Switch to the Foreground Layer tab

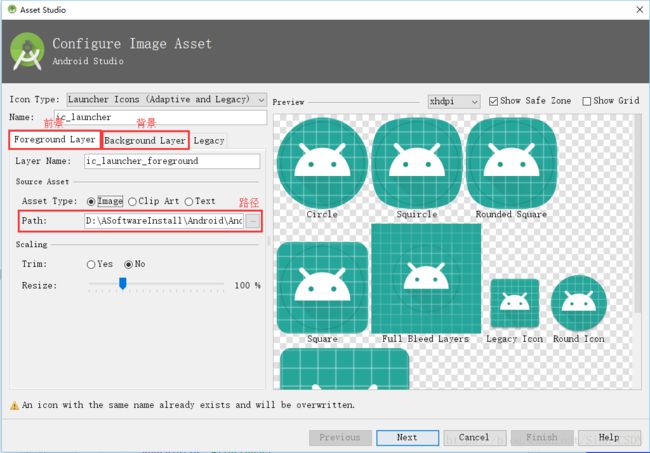point(54,140)
